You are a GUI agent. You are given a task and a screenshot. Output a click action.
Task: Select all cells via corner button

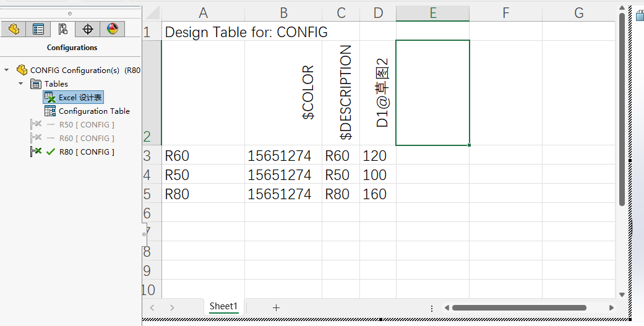[x=152, y=13]
